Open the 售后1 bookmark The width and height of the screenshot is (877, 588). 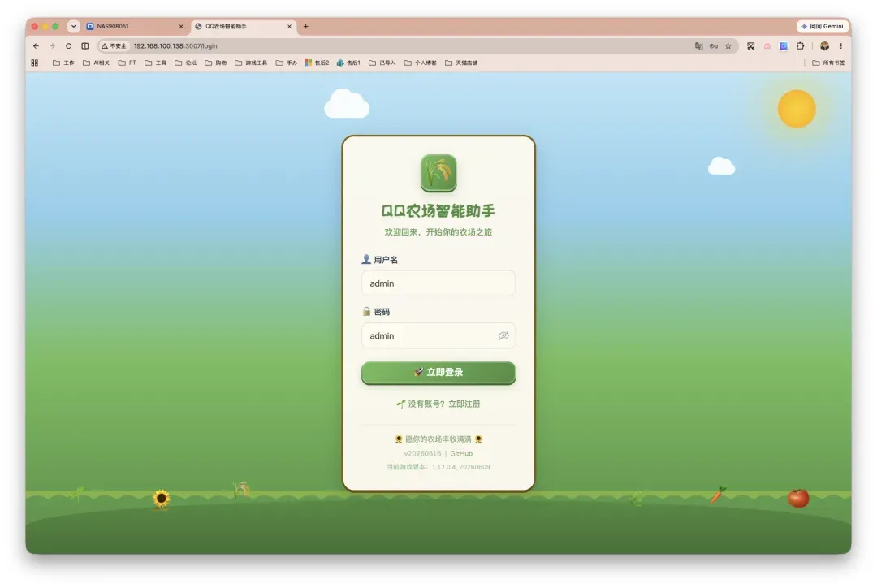click(348, 63)
